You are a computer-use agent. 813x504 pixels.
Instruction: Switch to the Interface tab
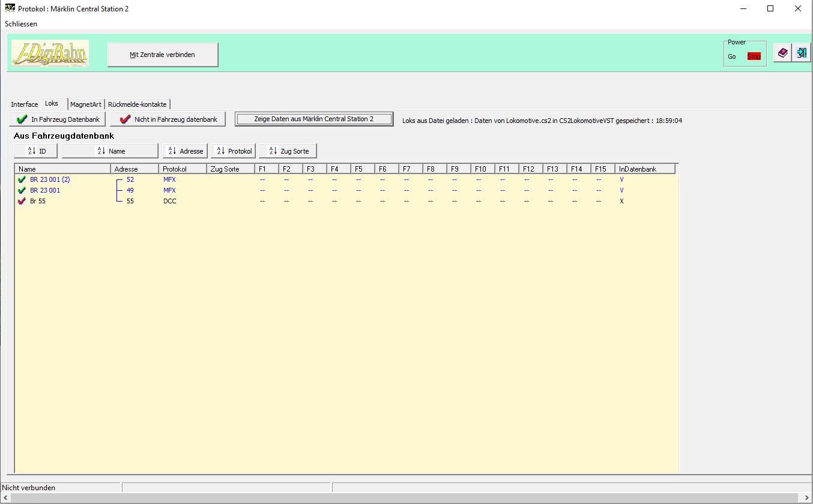25,104
